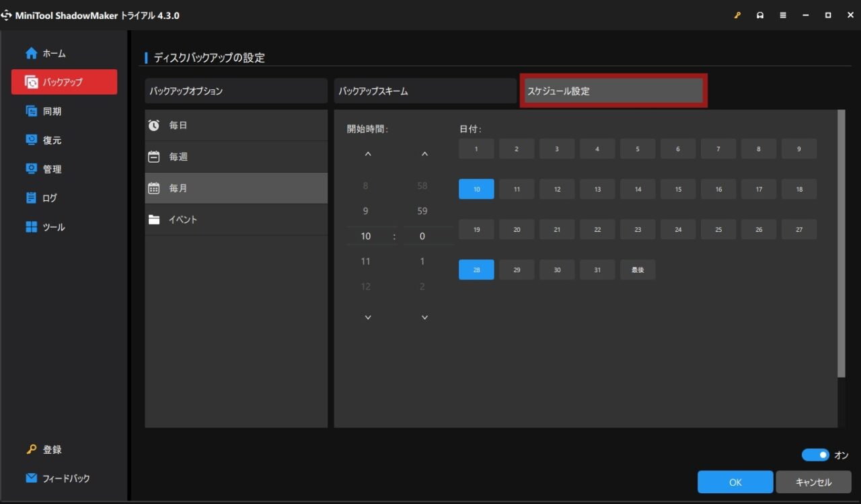Open the hamburger menu in the title bar
This screenshot has width=861, height=504.
point(783,15)
